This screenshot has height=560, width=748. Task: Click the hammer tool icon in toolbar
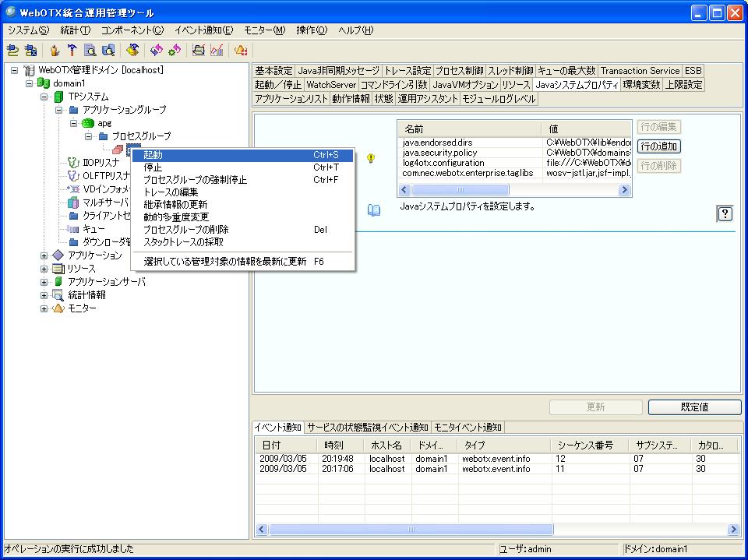pyautogui.click(x=72, y=51)
